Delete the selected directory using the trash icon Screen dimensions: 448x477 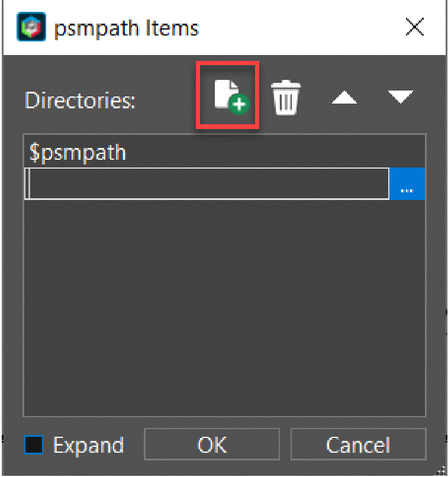286,97
